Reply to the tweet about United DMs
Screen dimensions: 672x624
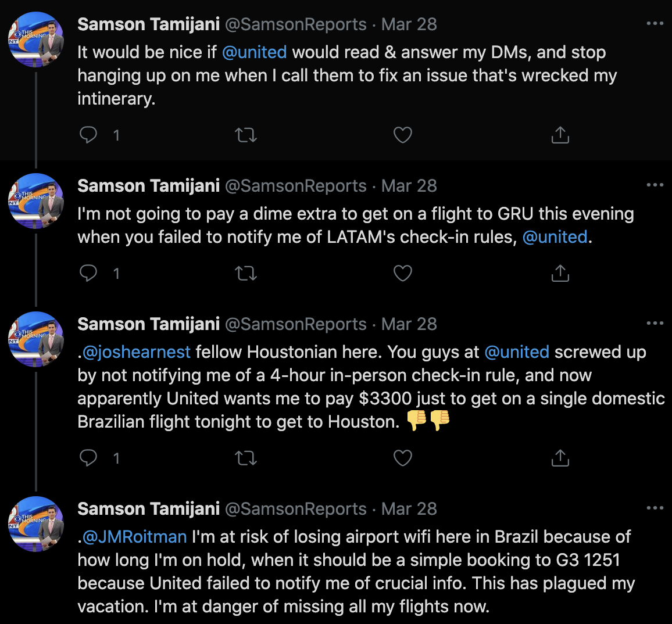click(88, 135)
